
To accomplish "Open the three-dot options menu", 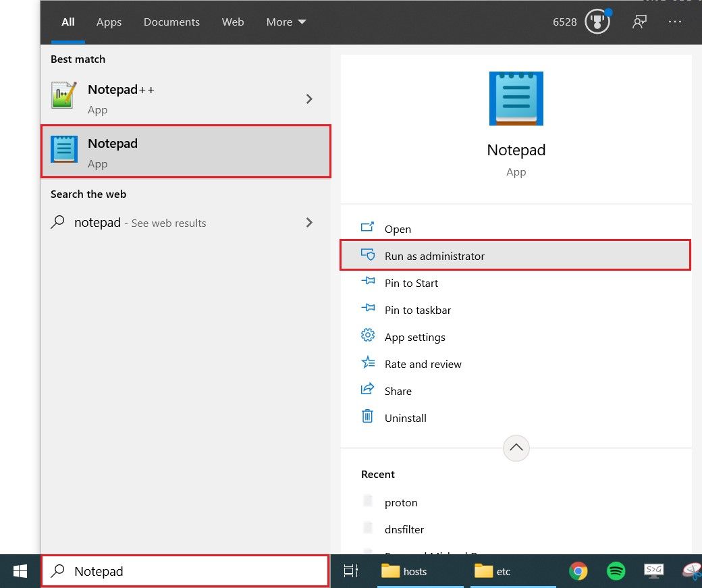I will click(x=675, y=22).
